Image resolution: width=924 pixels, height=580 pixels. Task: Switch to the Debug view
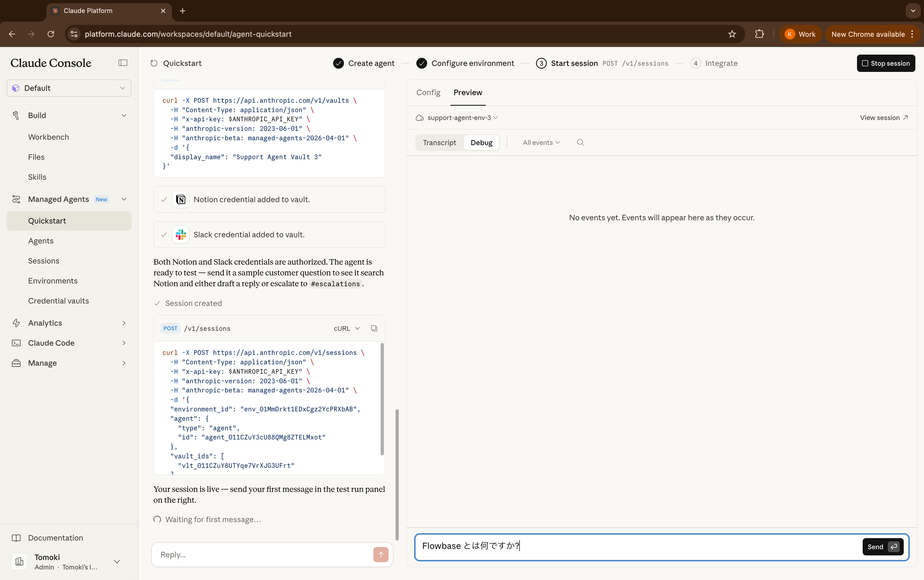(x=481, y=143)
